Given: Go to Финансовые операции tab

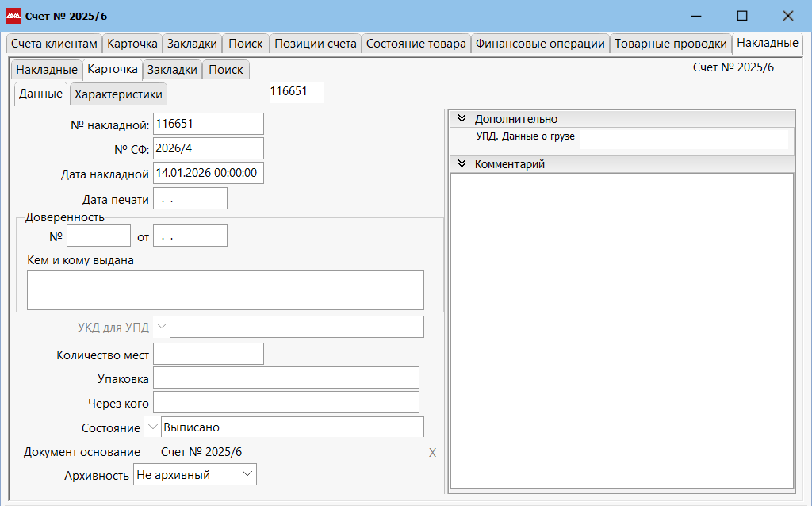Looking at the screenshot, I should [540, 44].
